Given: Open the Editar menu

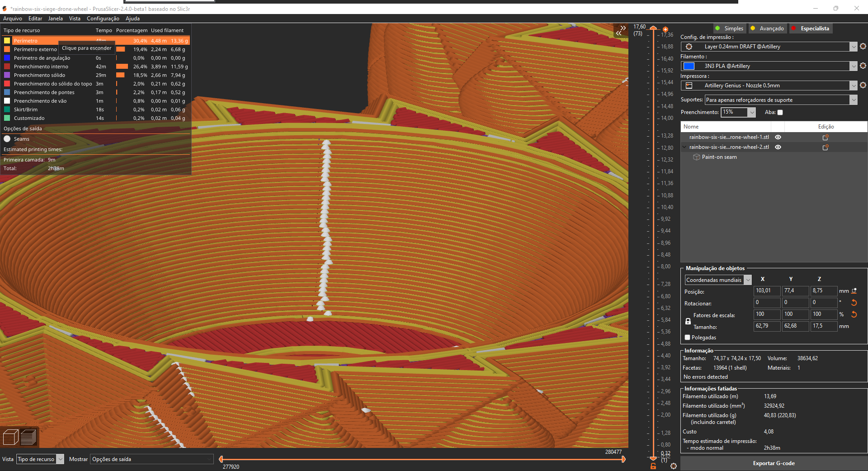Looking at the screenshot, I should tap(35, 19).
